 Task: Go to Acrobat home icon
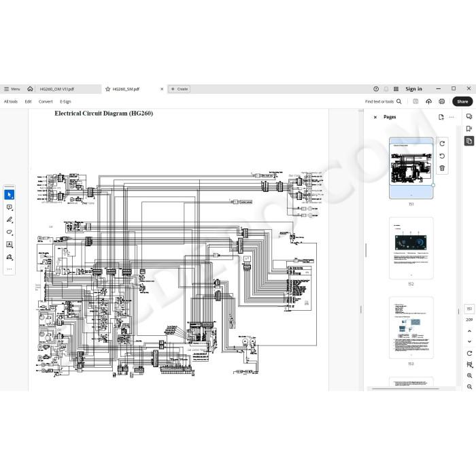pyautogui.click(x=30, y=88)
